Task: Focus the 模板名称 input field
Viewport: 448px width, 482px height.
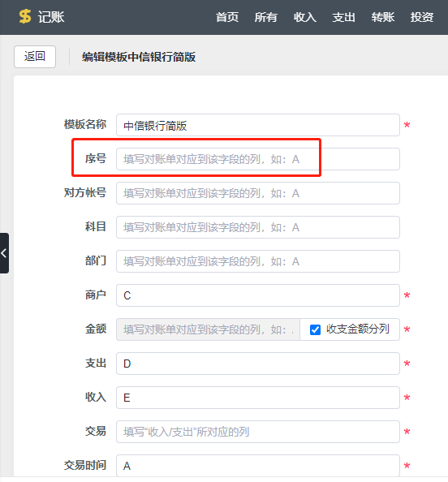Action: [x=258, y=125]
